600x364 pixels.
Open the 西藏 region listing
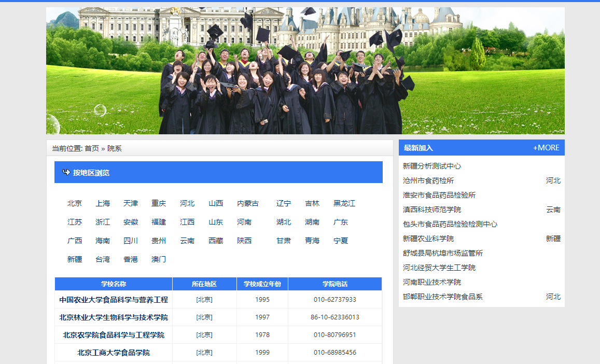click(x=216, y=241)
